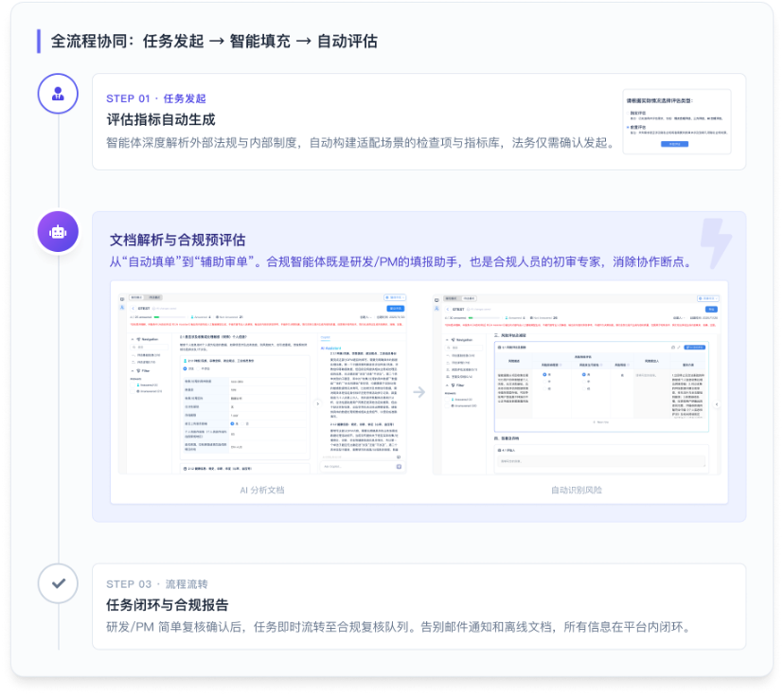Click 评估指标自动生成 heading
Screen dimensions: 784x697
[x=161, y=119]
